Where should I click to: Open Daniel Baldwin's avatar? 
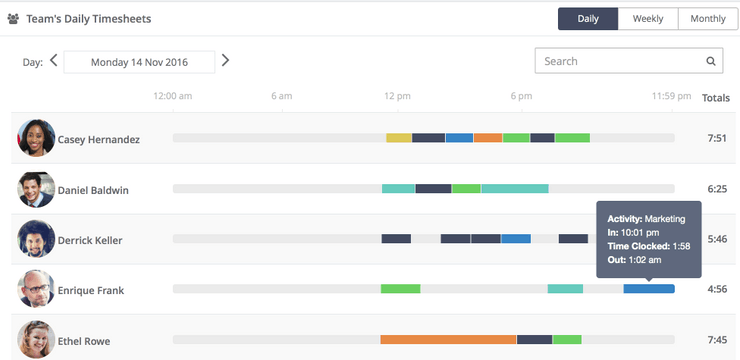36,189
